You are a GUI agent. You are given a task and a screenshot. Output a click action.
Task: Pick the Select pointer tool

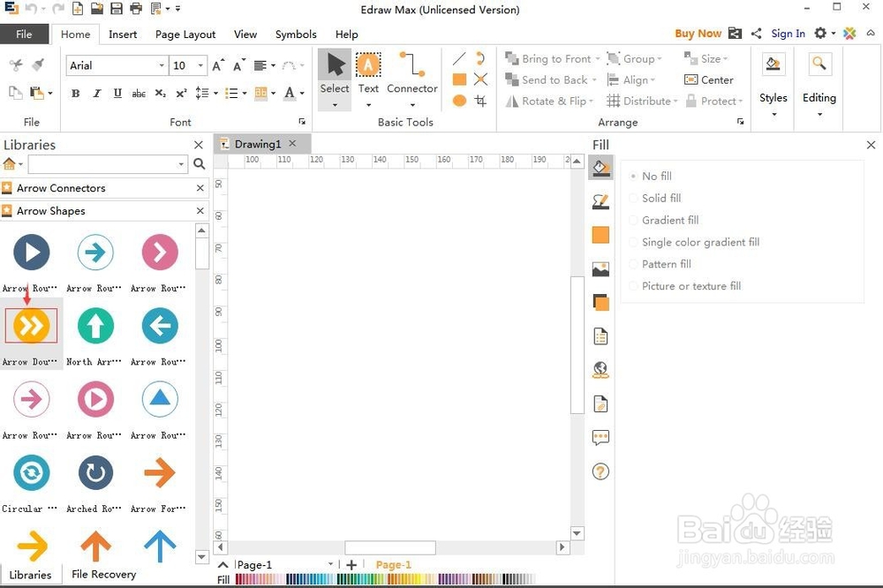pyautogui.click(x=335, y=79)
